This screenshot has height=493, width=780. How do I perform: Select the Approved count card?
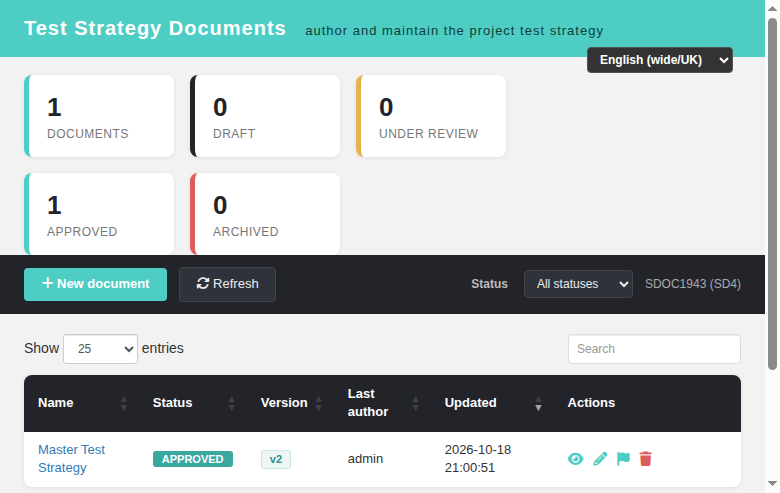click(99, 214)
